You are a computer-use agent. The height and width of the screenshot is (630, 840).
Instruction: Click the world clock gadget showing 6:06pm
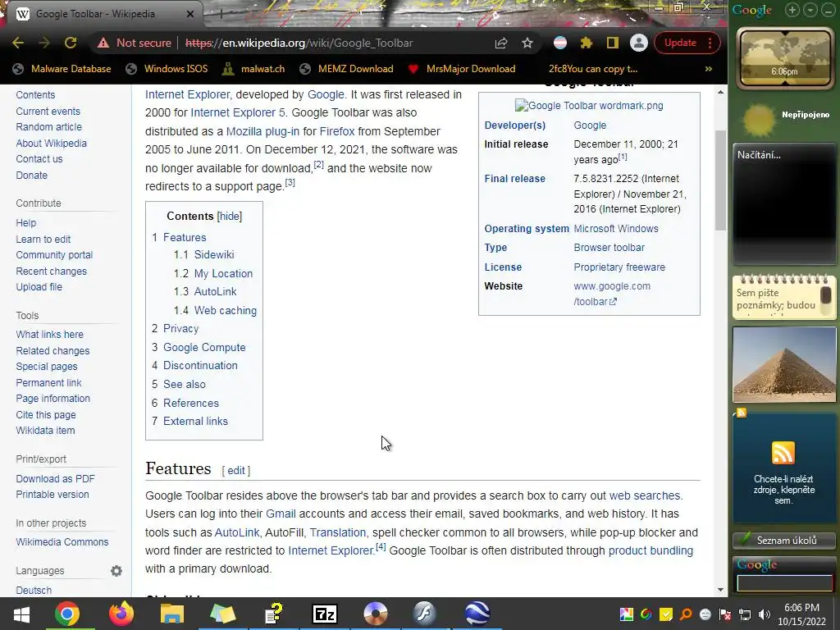[x=785, y=58]
